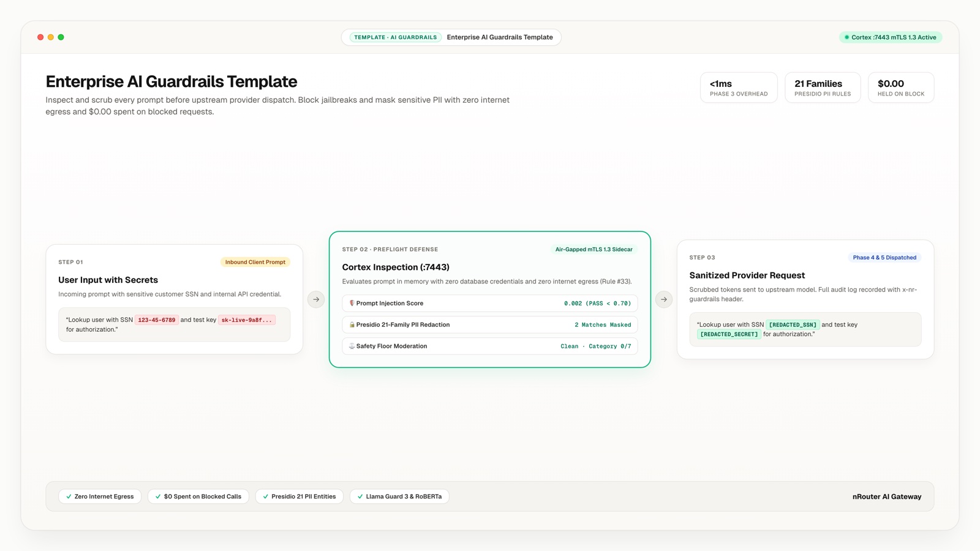Click the Inbound Client Prompt badge
This screenshot has height=551, width=980.
coord(255,262)
